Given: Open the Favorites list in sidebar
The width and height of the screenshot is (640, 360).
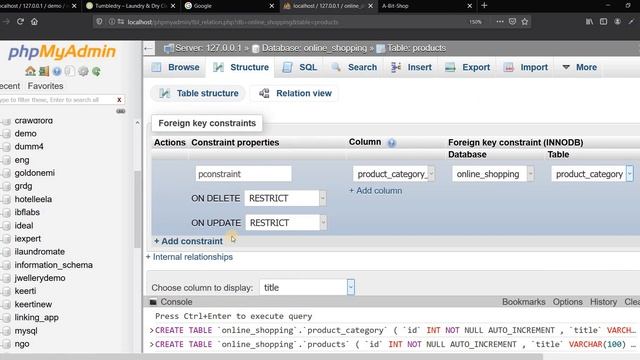Looking at the screenshot, I should coord(45,86).
